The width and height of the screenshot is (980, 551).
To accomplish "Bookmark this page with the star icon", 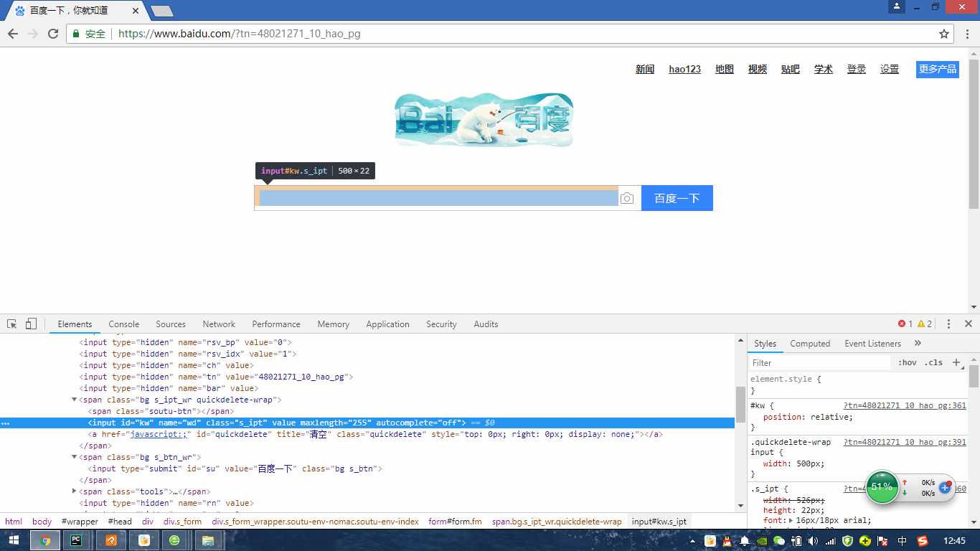I will point(944,34).
